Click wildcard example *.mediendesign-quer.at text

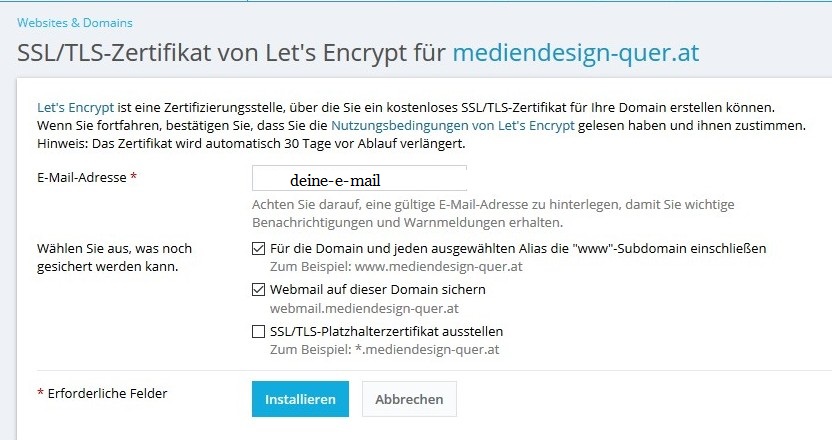385,350
